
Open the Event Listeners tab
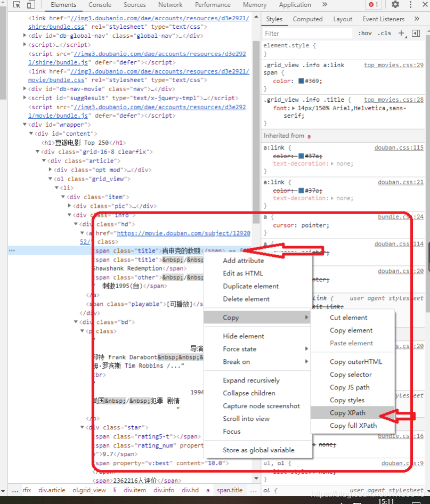(384, 19)
